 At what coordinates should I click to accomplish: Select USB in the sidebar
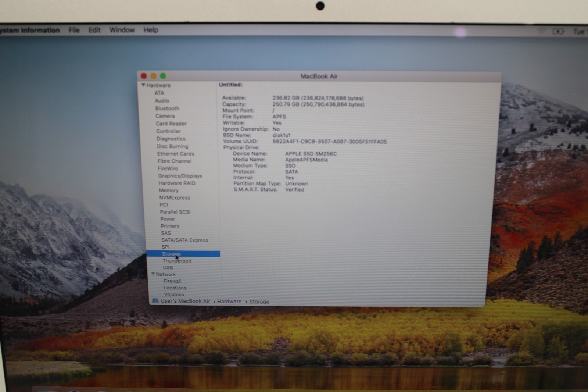click(x=168, y=268)
